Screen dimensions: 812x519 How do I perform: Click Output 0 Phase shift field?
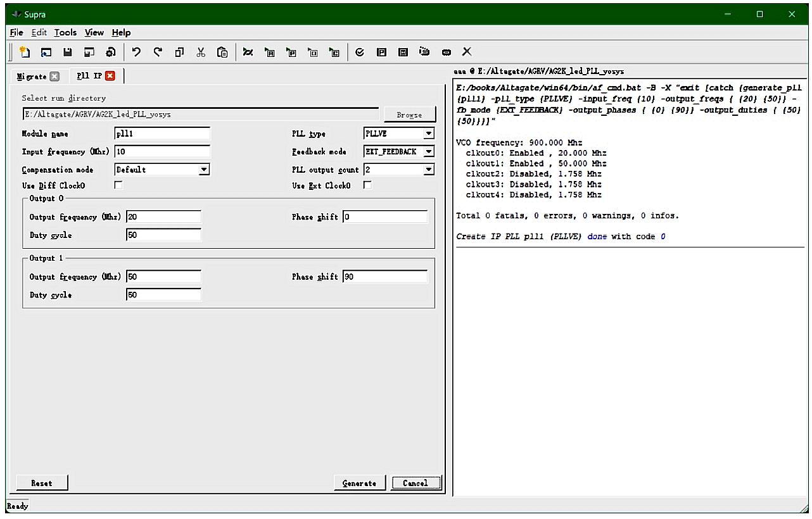click(385, 217)
